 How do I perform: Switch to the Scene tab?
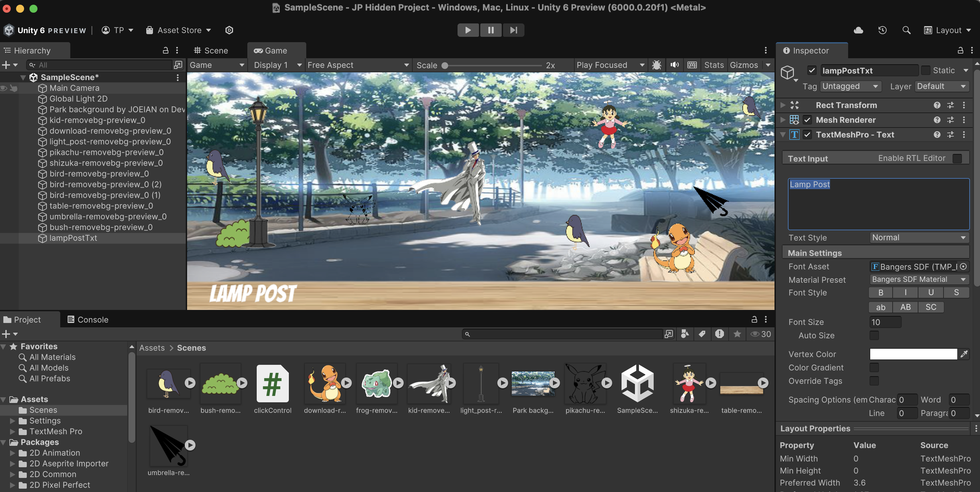[211, 50]
